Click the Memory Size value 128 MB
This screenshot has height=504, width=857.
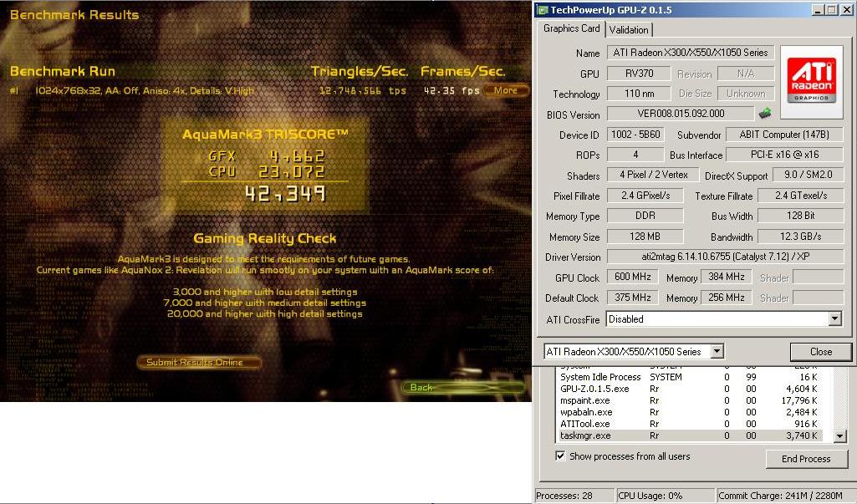click(645, 237)
